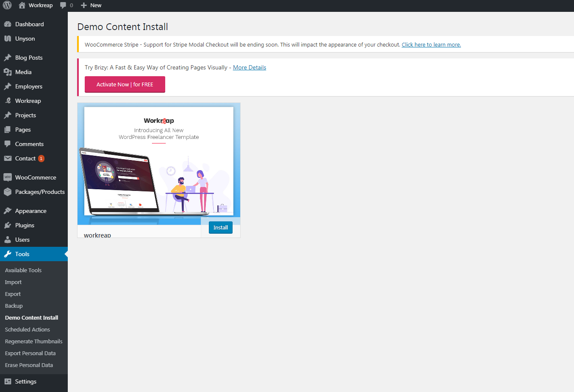Click the Contact envelope icon
This screenshot has height=392, width=574.
point(8,158)
